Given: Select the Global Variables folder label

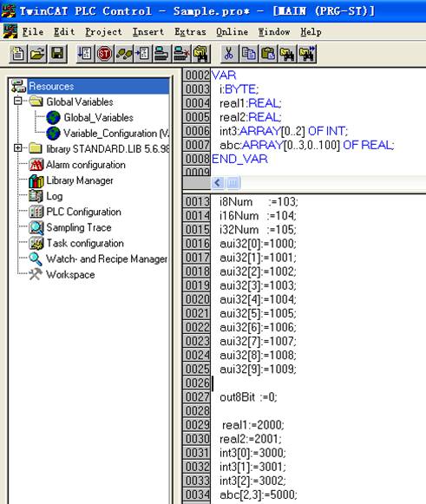Looking at the screenshot, I should [80, 101].
